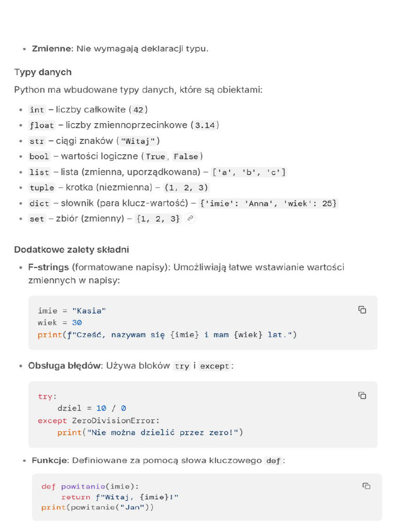Image resolution: width=399 pixels, height=532 pixels.
Task: Click the 'False' value in the bool line
Action: coord(186,156)
